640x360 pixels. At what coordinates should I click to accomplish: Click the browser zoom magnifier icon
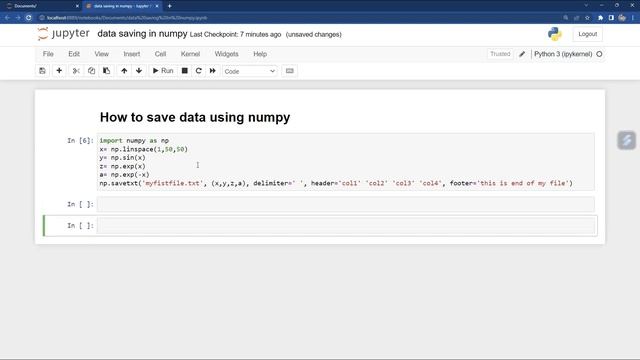[566, 18]
